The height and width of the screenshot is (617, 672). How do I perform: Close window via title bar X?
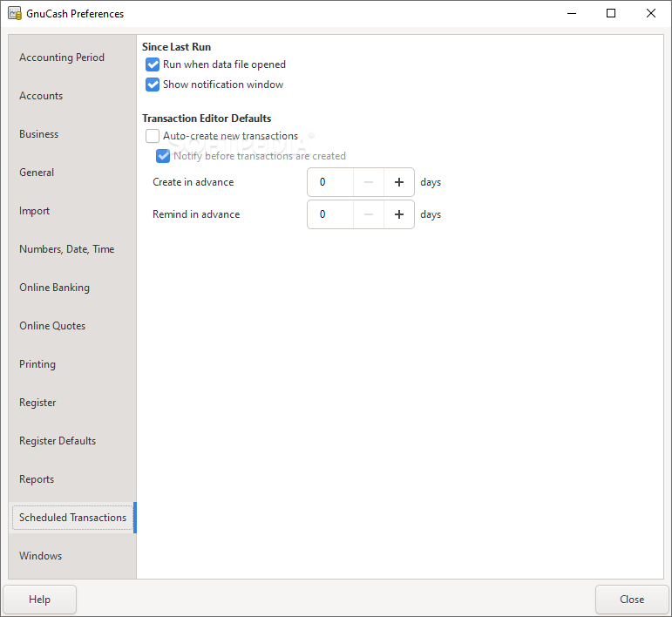[650, 13]
